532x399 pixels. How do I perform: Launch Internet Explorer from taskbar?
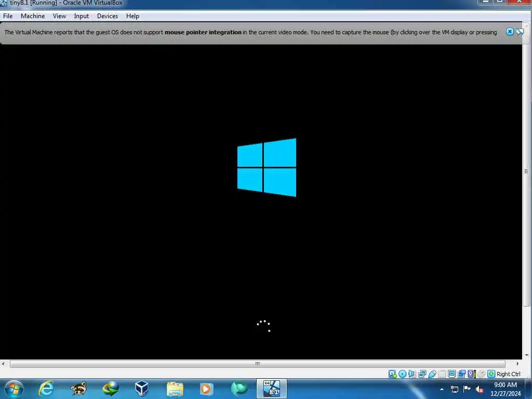click(46, 389)
